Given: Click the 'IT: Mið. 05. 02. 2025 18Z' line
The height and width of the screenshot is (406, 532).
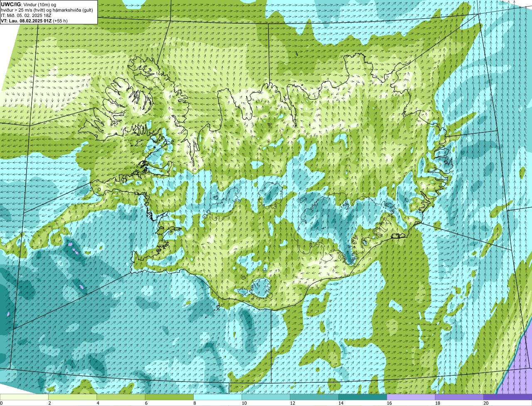Looking at the screenshot, I should click(26, 15).
